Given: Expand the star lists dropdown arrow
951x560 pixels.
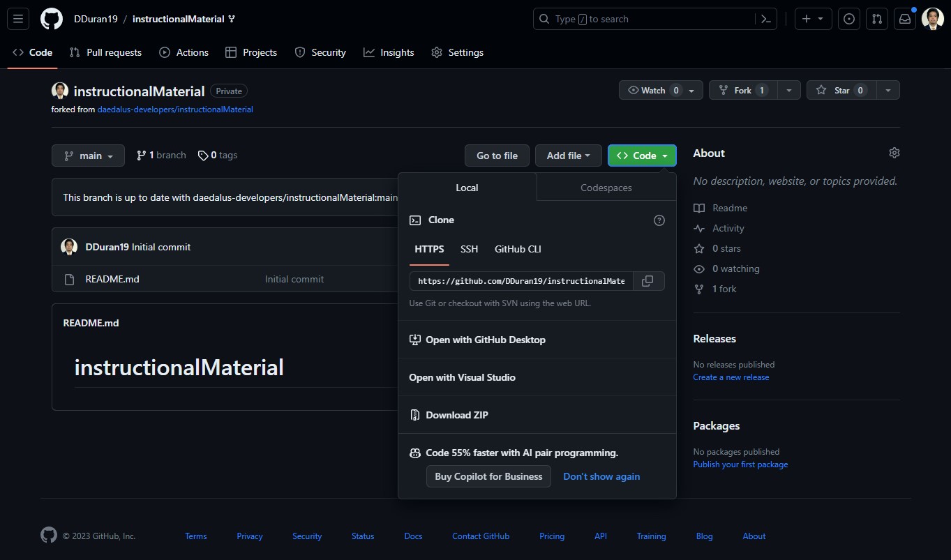Looking at the screenshot, I should (888, 90).
